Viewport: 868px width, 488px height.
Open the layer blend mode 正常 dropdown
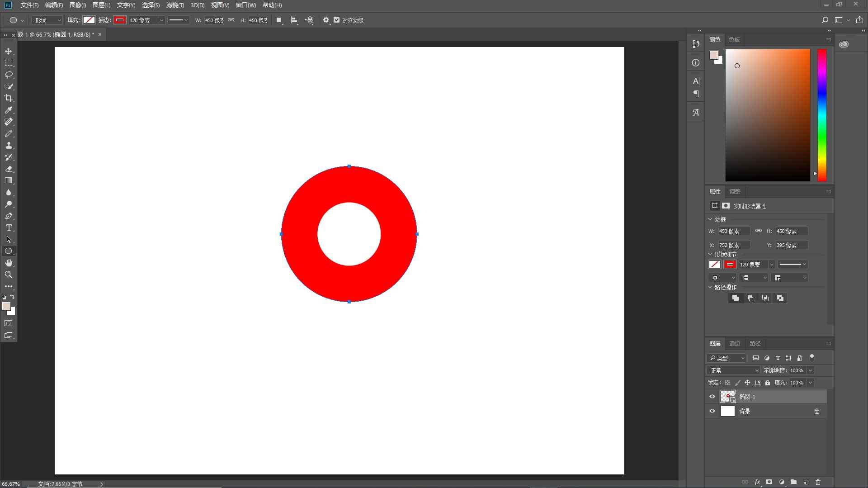(733, 370)
